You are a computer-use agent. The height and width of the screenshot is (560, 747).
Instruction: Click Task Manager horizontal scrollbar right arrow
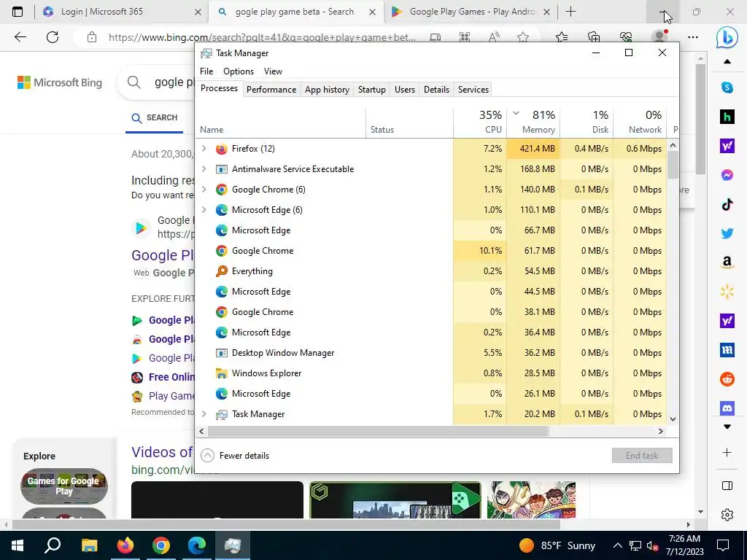(x=660, y=432)
